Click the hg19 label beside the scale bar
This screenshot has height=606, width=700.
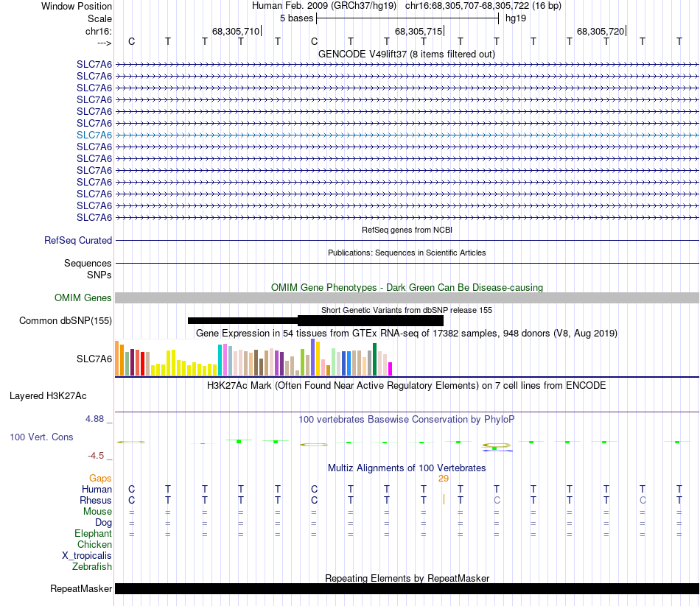pos(516,18)
